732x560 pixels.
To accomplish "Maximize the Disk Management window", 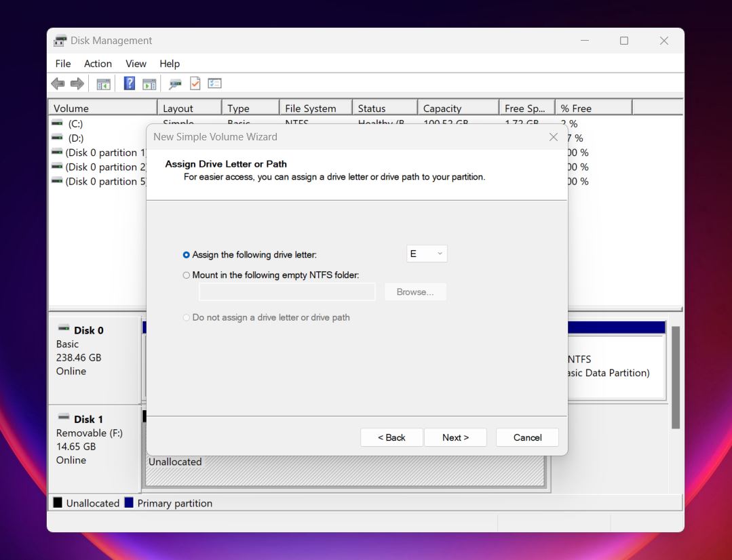I will pos(624,41).
